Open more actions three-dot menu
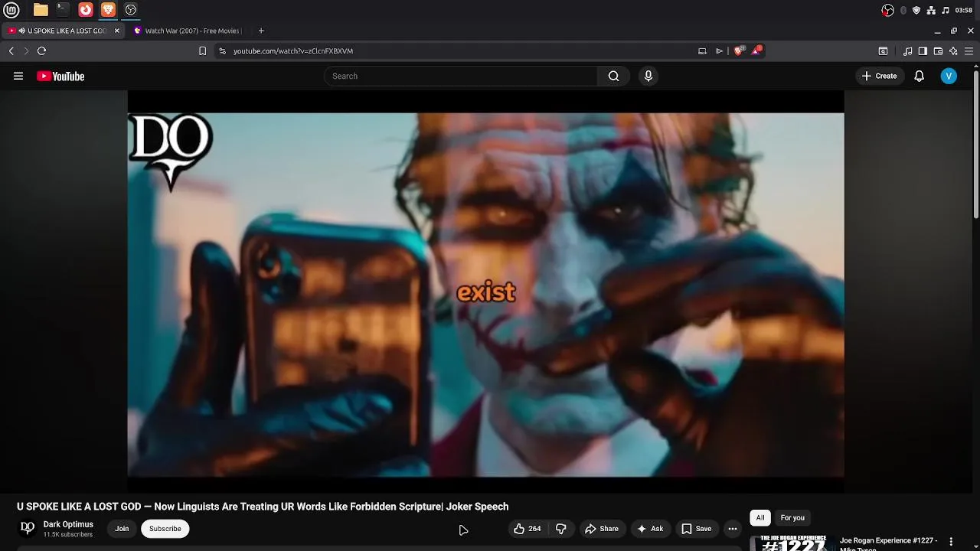 click(733, 529)
